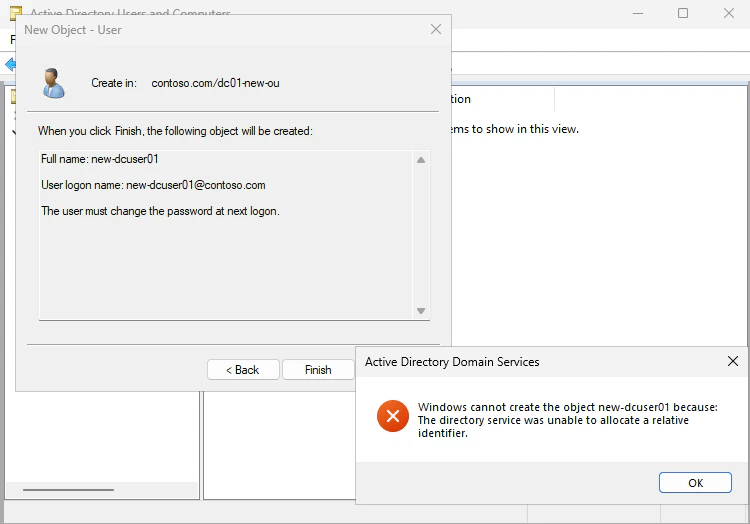Click the 'Active Directory Domain Services' dialog title

(452, 361)
